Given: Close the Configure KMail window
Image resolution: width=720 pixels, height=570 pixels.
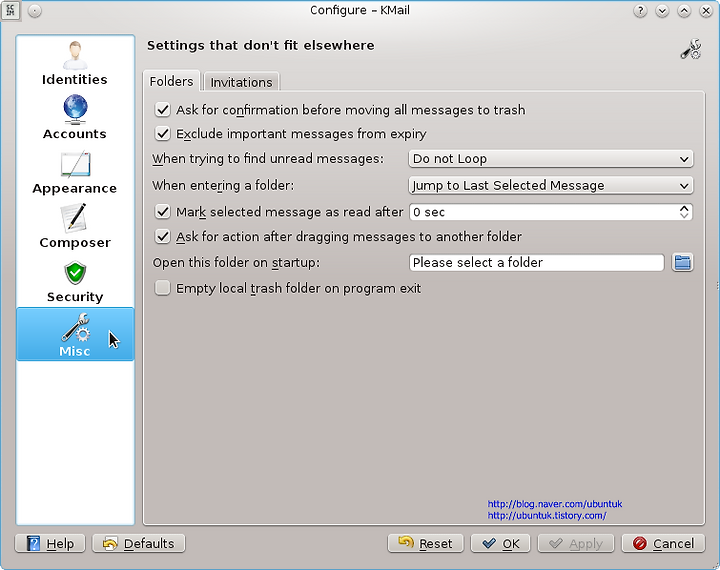Looking at the screenshot, I should coord(706,11).
